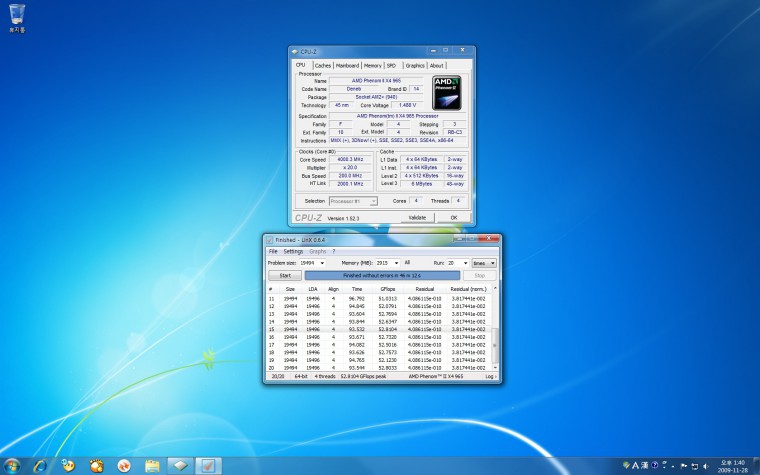760x475 pixels.
Task: Select result row 20 in LinX
Action: (379, 368)
